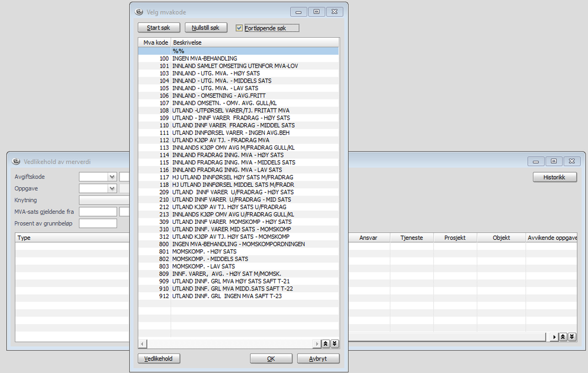The width and height of the screenshot is (588, 373).
Task: Click right scroll arrow in Vedlikehold av merverdi table
Action: (554, 336)
